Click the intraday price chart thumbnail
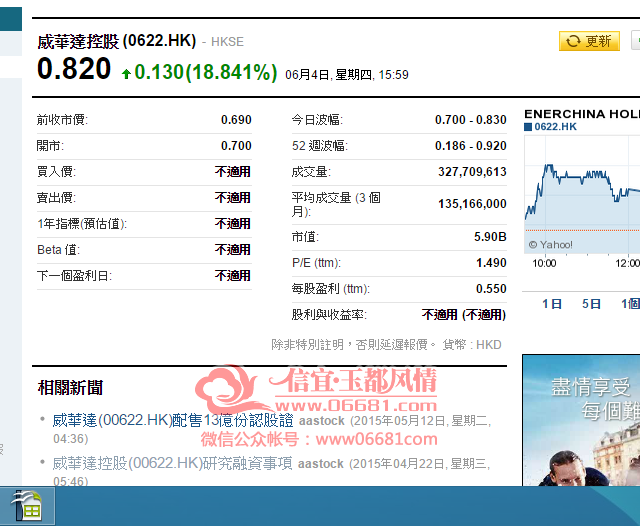The image size is (640, 526). coord(582,194)
